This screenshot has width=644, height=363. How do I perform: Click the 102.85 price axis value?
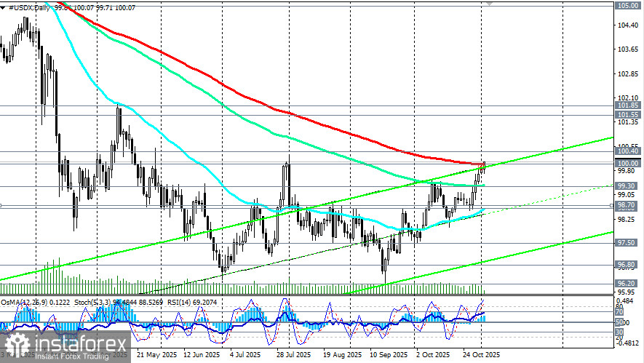pyautogui.click(x=628, y=74)
